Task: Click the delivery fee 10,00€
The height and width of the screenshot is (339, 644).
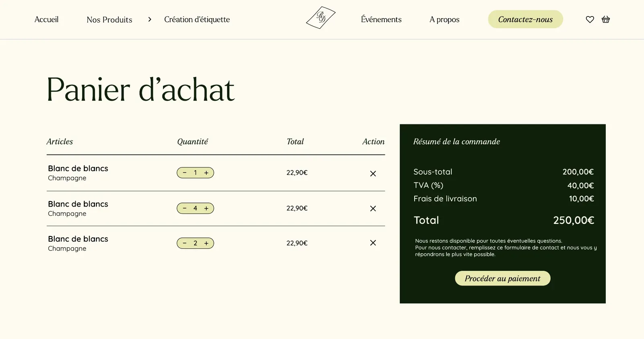Action: click(x=581, y=198)
